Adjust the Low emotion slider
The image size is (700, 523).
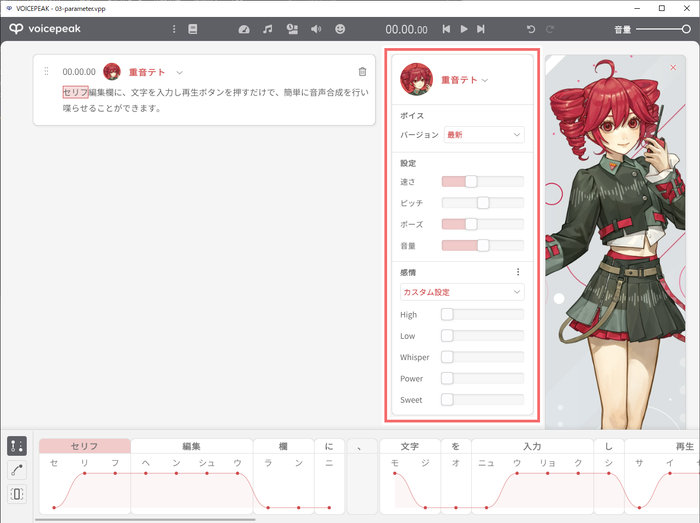pos(483,336)
